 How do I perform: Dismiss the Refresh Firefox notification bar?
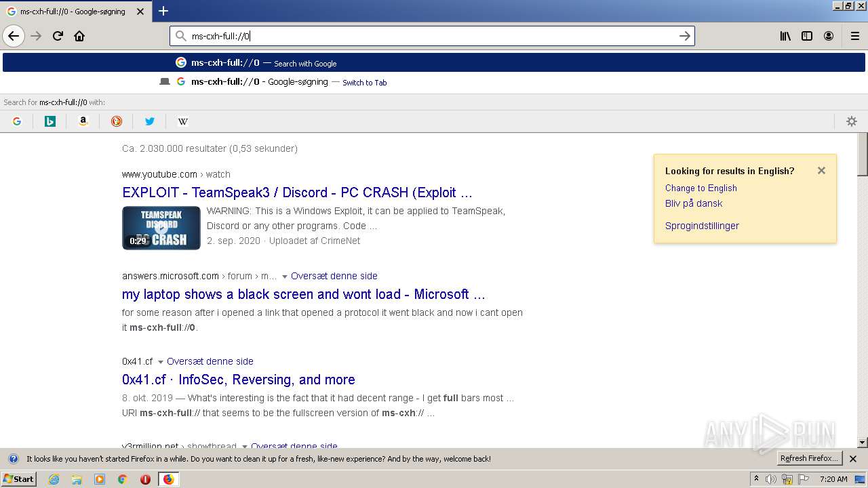click(x=853, y=459)
